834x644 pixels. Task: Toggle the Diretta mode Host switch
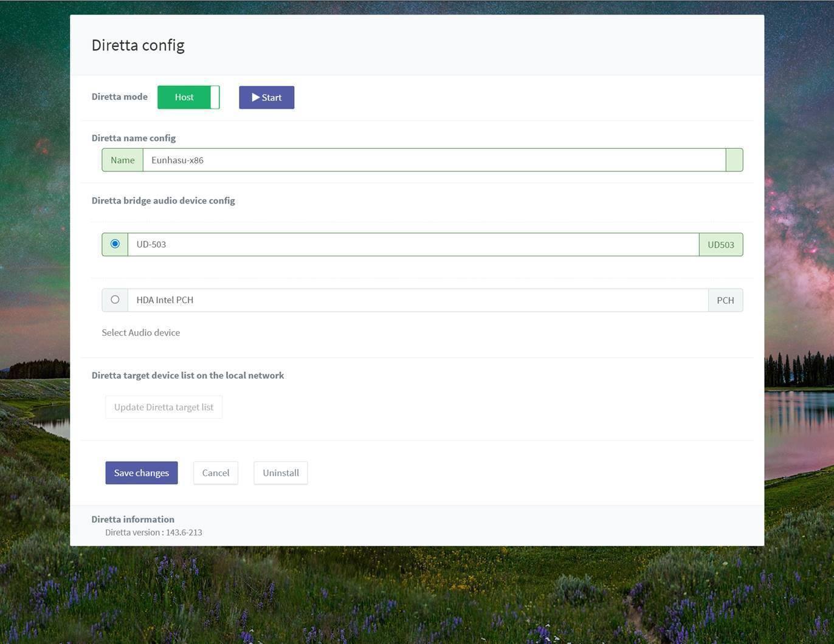(188, 97)
